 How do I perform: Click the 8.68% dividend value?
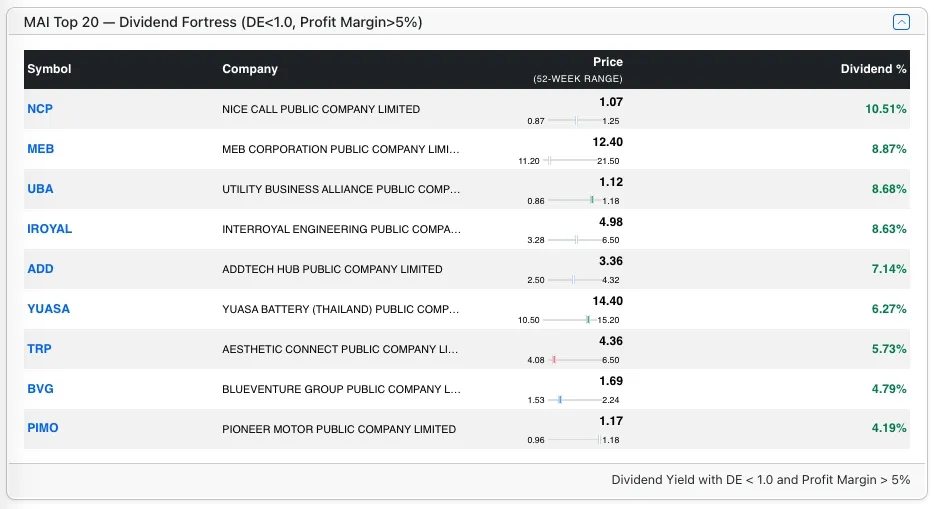889,189
